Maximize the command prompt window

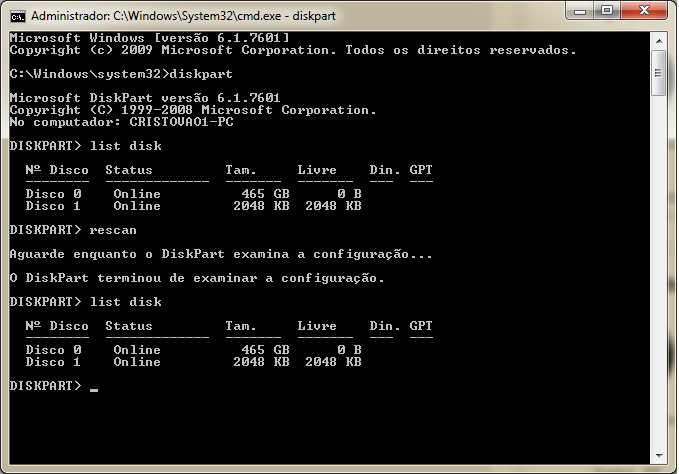point(608,12)
